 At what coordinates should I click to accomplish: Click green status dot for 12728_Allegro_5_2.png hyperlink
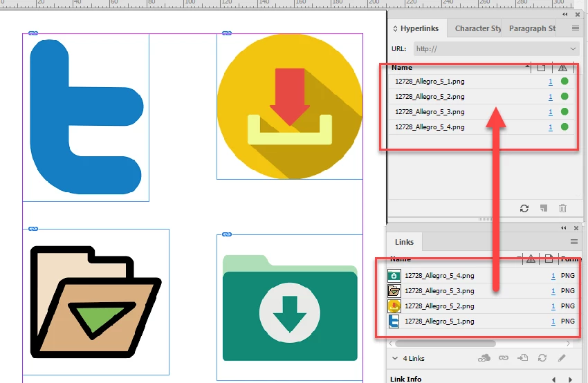564,96
